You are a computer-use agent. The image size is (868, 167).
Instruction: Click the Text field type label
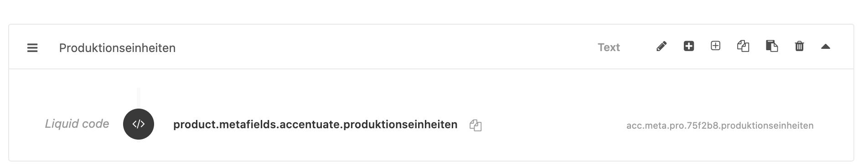(609, 47)
